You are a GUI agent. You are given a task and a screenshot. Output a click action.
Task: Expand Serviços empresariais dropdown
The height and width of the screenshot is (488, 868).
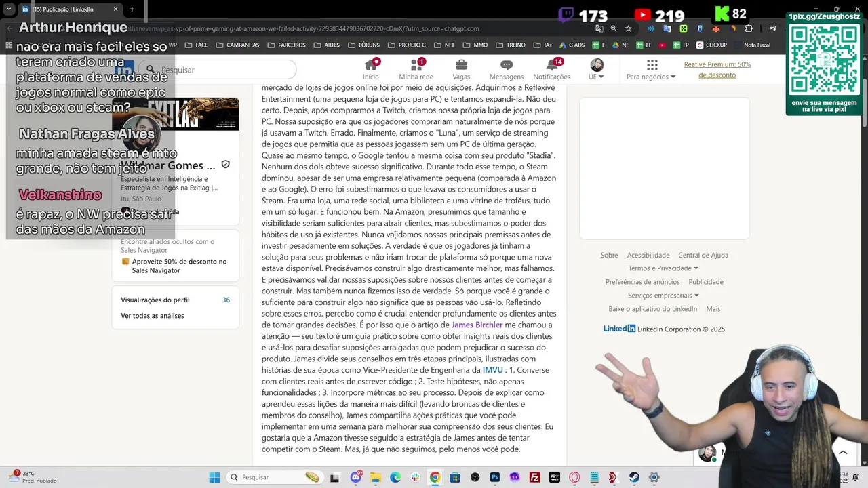tap(663, 296)
